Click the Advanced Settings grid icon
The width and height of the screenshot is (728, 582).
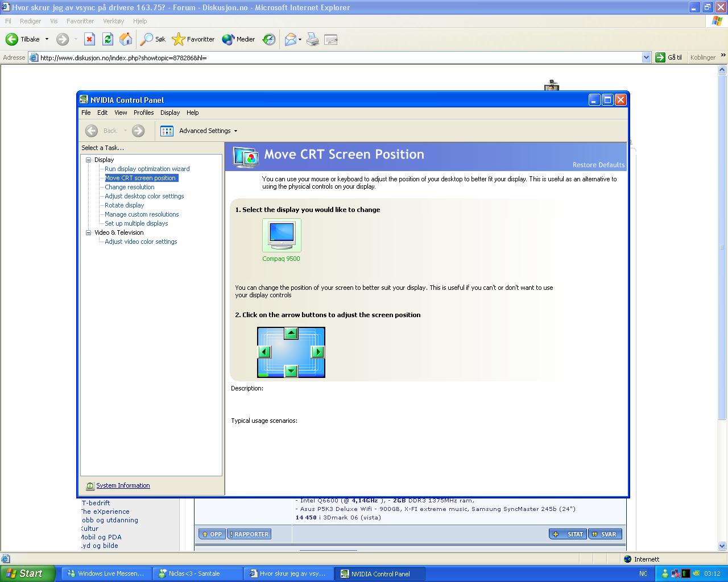point(167,131)
